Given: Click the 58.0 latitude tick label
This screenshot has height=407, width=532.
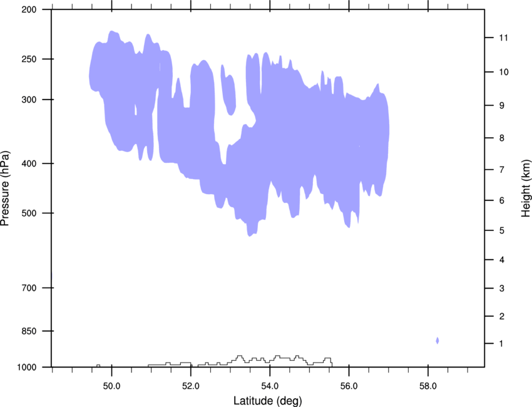Looking at the screenshot, I should (428, 386).
